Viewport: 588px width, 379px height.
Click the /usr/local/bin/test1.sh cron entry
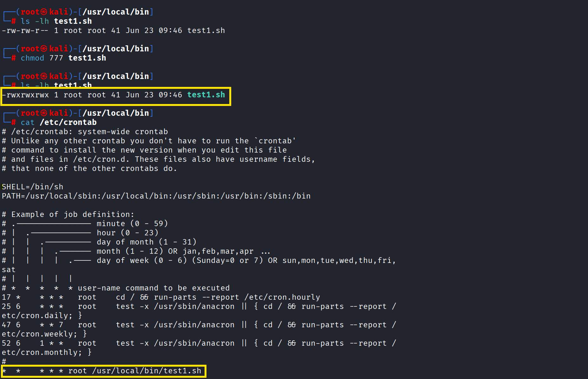point(147,371)
